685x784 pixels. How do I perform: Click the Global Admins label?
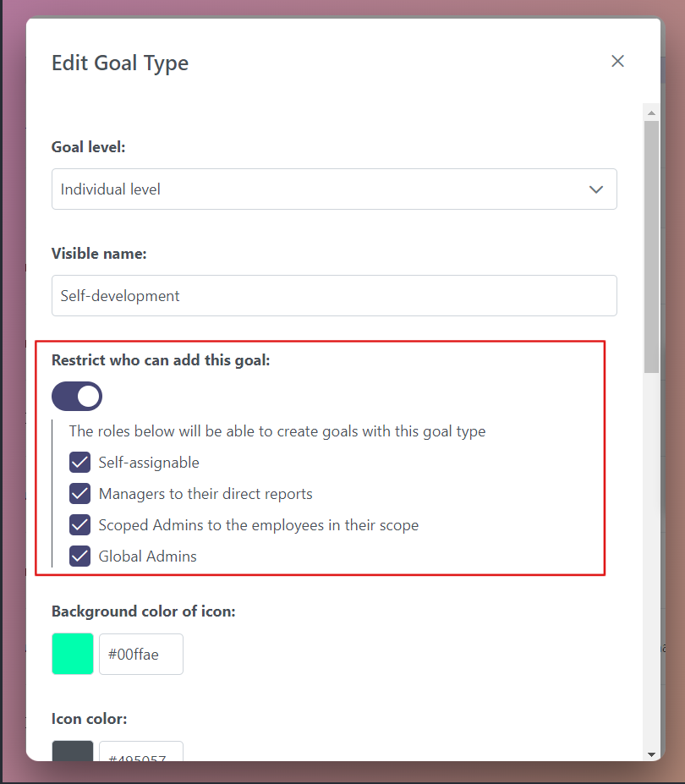(x=148, y=556)
